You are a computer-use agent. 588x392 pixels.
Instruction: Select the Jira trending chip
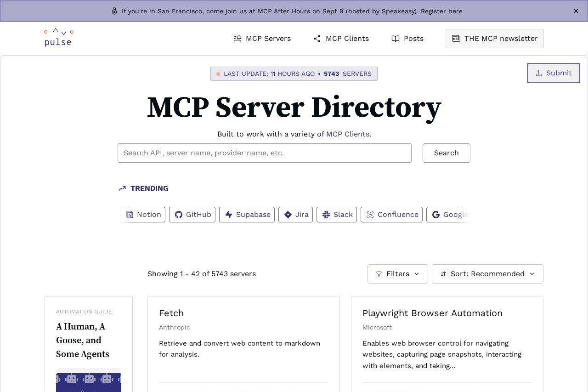pyautogui.click(x=295, y=215)
